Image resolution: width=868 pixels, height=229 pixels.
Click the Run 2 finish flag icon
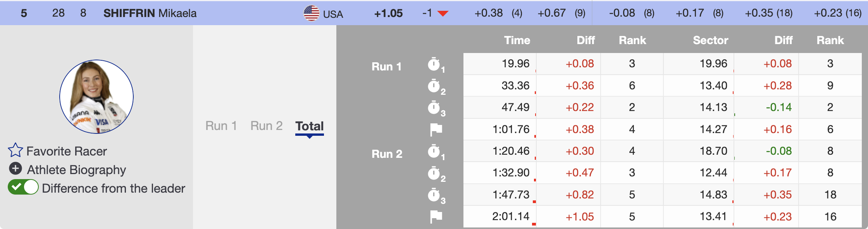point(436,217)
